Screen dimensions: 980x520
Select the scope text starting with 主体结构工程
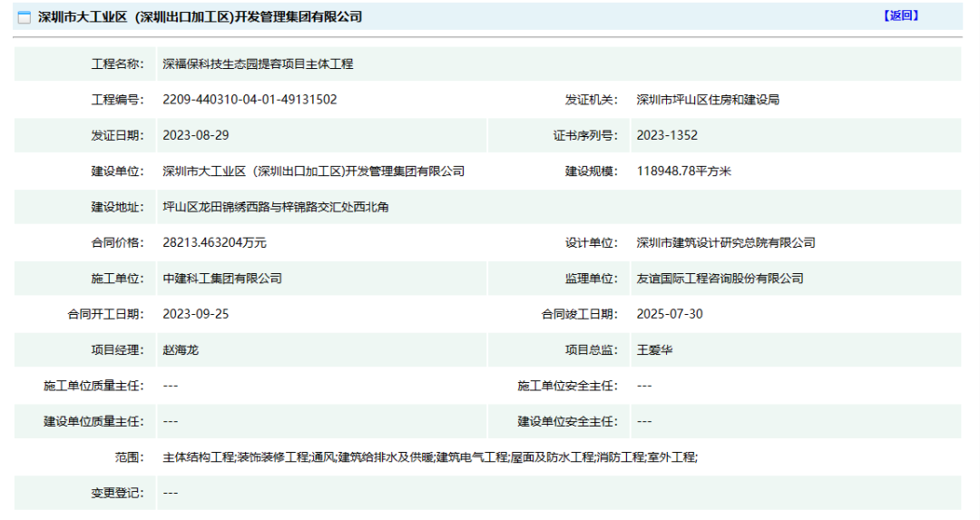tap(430, 456)
